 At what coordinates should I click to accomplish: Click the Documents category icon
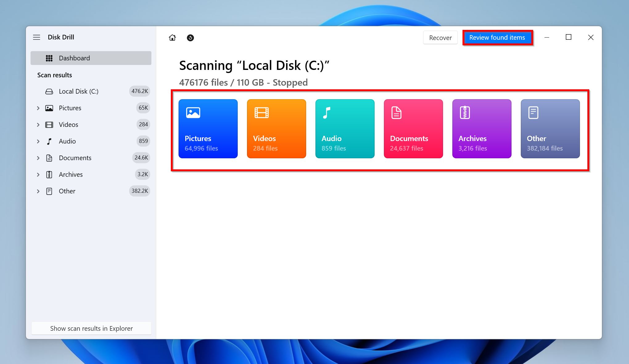[x=396, y=112]
